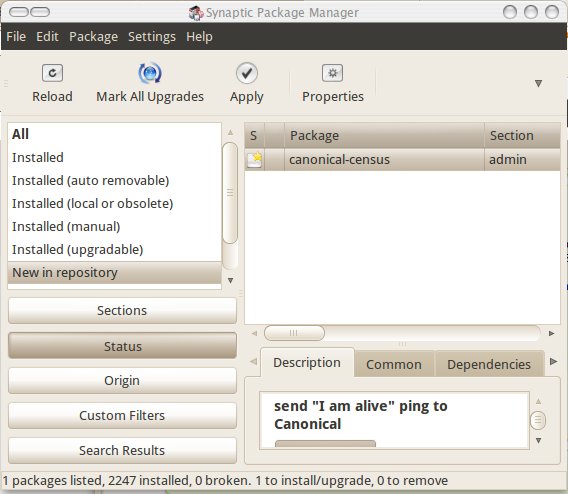Click the description pane scrollbar thumb
The height and width of the screenshot is (494, 568).
pyautogui.click(x=538, y=420)
